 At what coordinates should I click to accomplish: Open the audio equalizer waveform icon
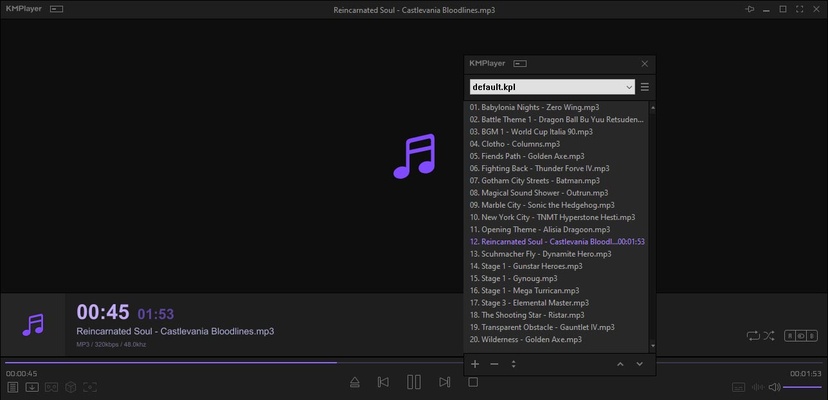[757, 387]
